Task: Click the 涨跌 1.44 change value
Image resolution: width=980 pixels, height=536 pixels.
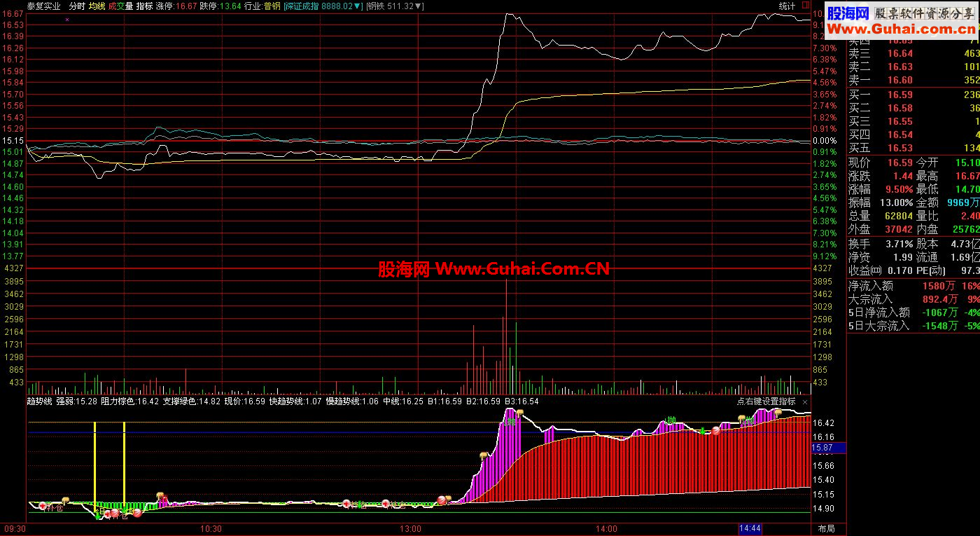Action: [903, 176]
